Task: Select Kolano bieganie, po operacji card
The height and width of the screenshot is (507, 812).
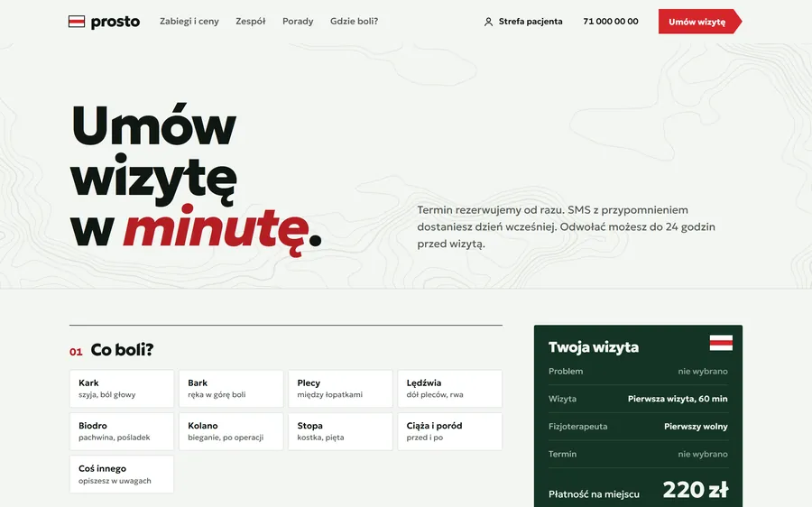Action: pos(231,431)
